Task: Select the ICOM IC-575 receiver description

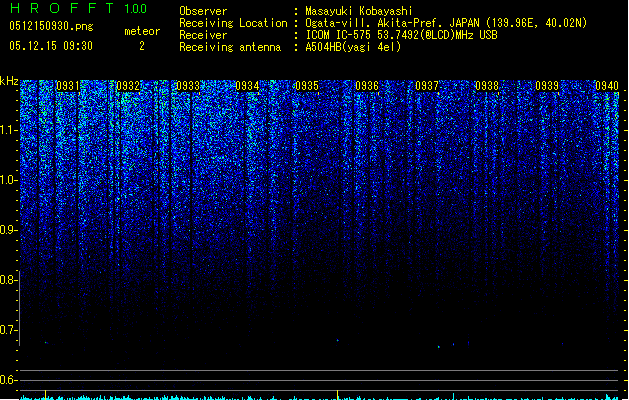Action: click(x=402, y=35)
